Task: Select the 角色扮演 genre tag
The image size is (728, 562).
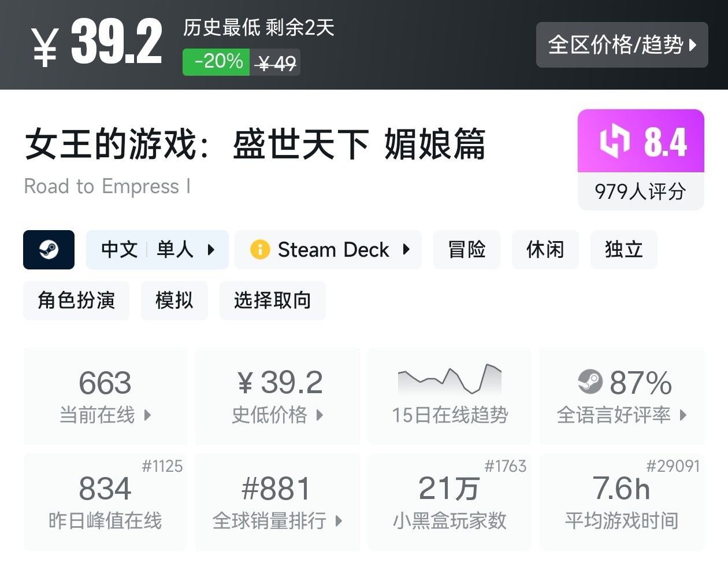Action: pos(76,301)
